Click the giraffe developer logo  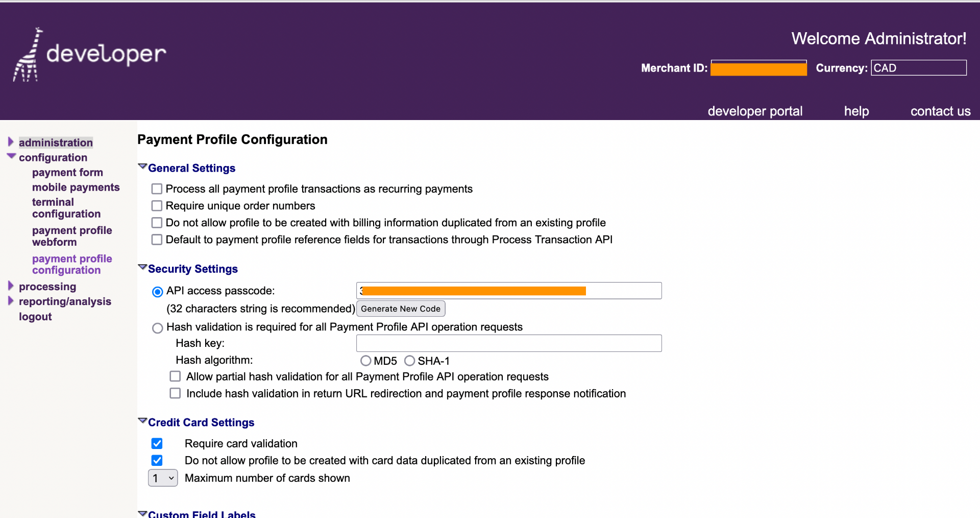tap(90, 54)
